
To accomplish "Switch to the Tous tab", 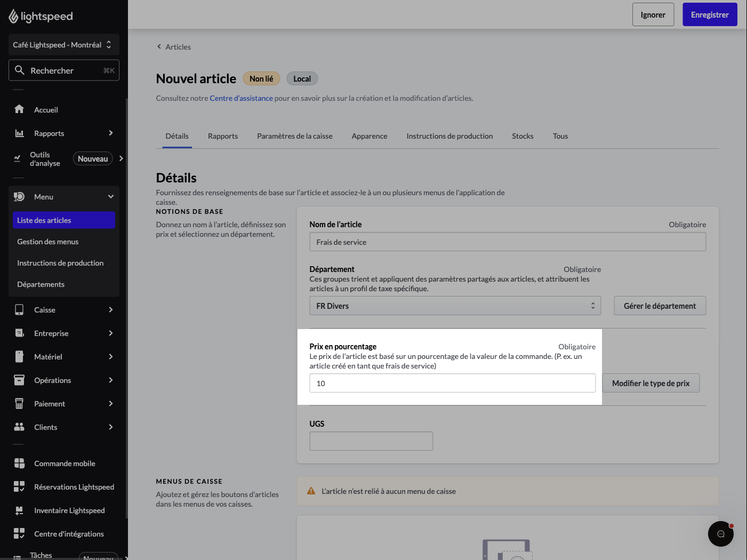I will (x=560, y=137).
